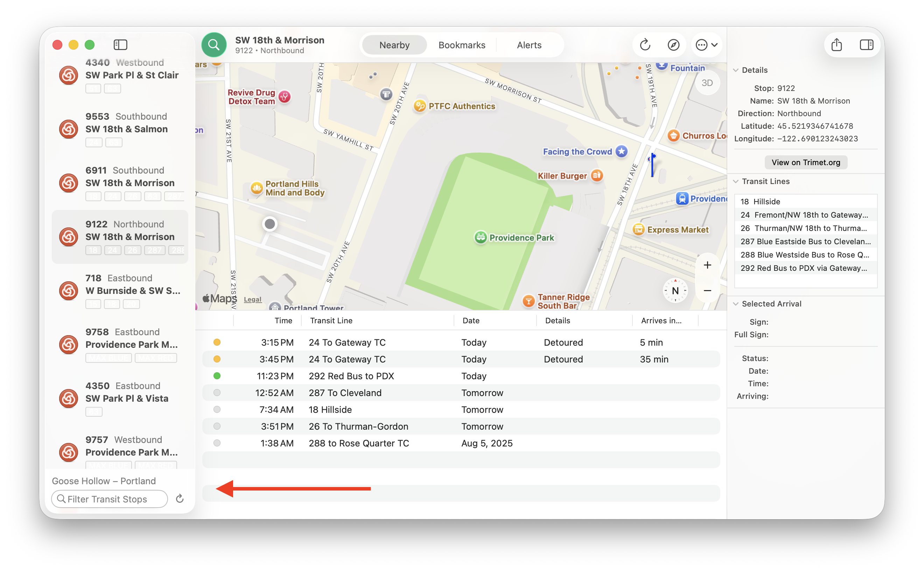Click reload icon beside filter field
The width and height of the screenshot is (924, 571).
180,499
